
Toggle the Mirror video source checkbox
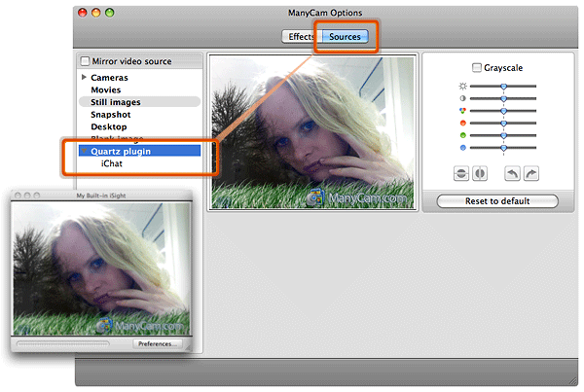click(x=86, y=61)
